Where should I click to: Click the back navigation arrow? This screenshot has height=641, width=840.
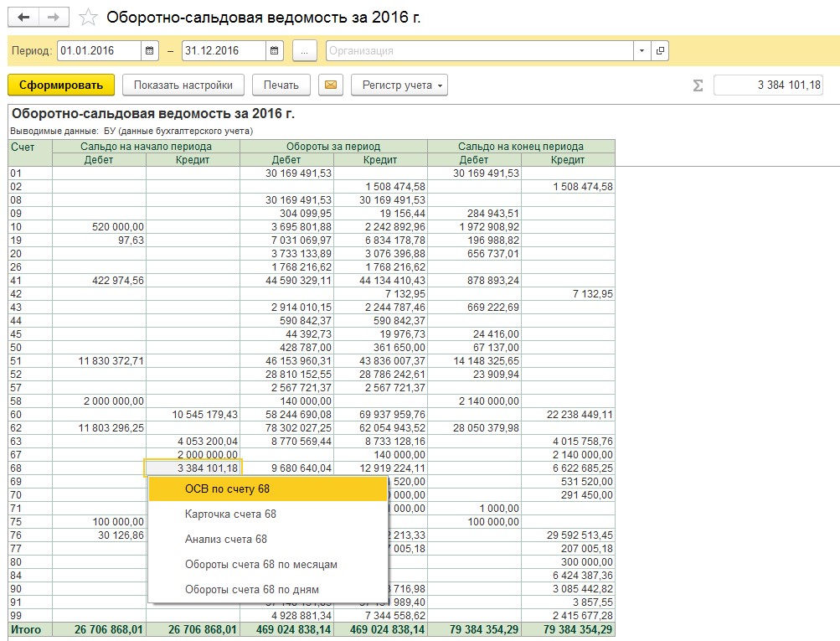coord(23,18)
